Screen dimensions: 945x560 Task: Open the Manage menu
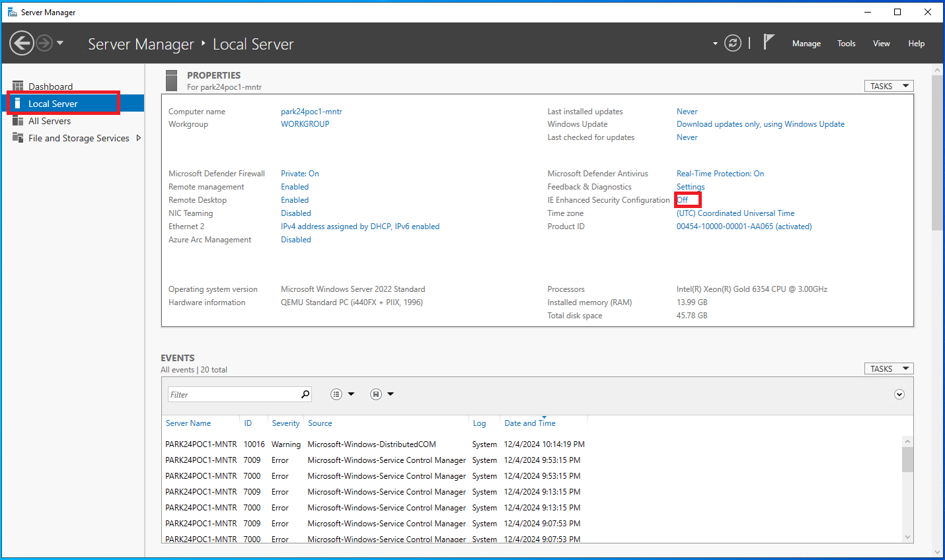point(806,44)
